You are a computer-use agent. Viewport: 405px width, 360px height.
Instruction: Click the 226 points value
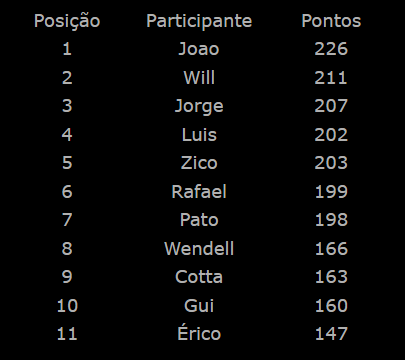pyautogui.click(x=331, y=49)
